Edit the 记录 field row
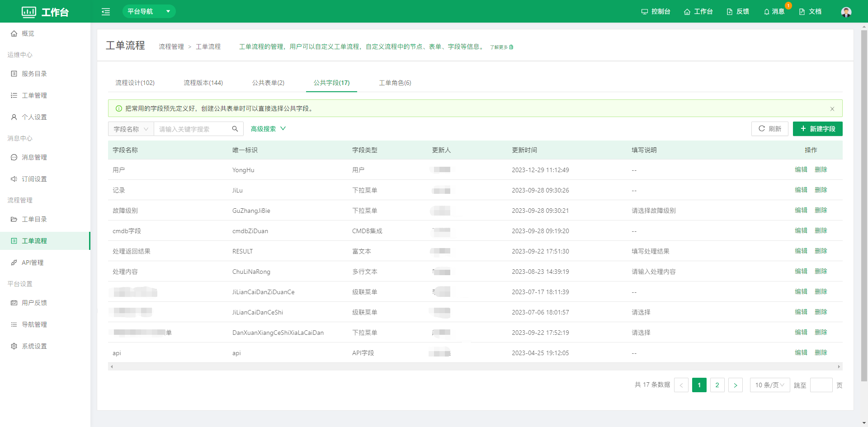The height and width of the screenshot is (427, 868). [801, 190]
